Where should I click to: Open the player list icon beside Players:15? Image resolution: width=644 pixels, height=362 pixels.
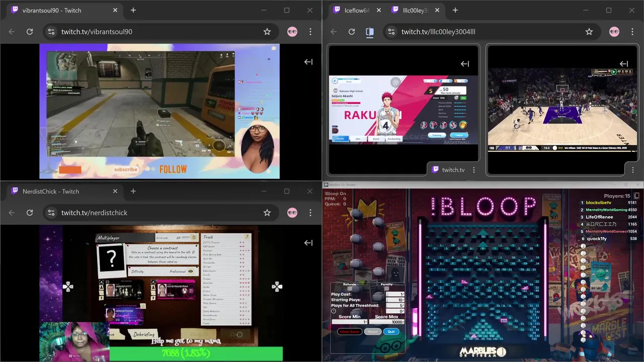[x=636, y=196]
